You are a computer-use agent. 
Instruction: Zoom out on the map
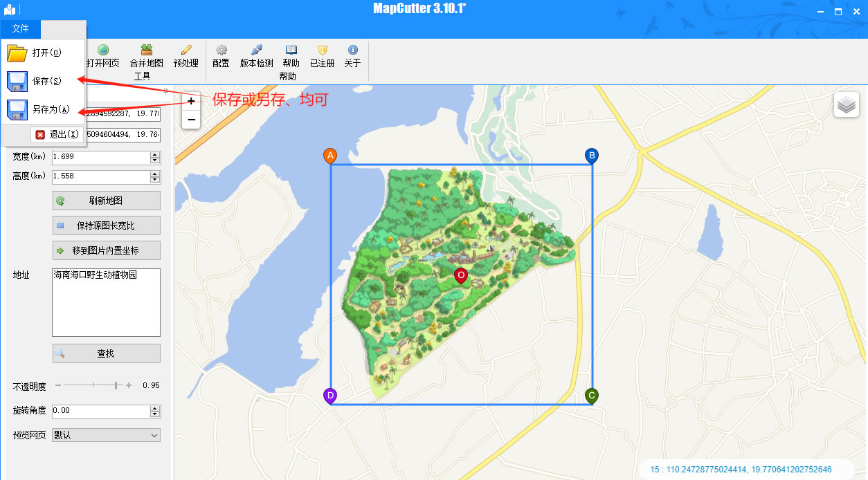point(191,120)
